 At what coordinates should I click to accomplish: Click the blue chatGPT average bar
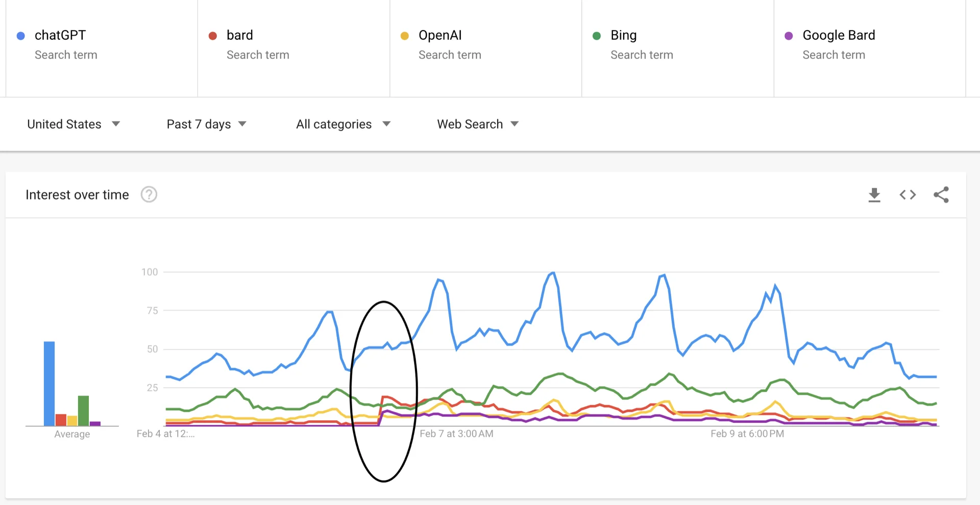(49, 384)
